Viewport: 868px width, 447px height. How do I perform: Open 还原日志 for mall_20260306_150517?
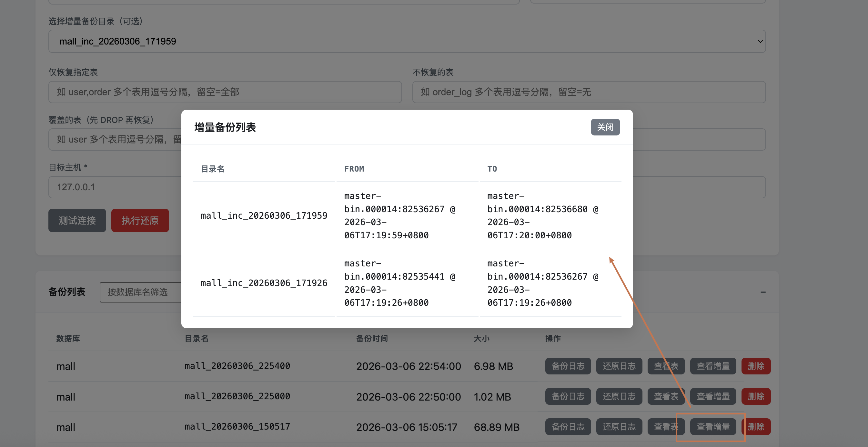(619, 426)
